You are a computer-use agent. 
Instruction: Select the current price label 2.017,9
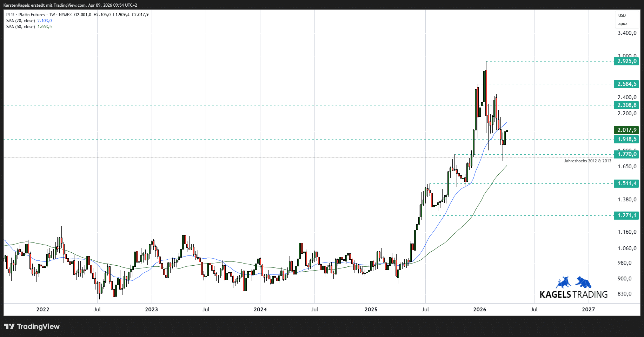tap(626, 130)
